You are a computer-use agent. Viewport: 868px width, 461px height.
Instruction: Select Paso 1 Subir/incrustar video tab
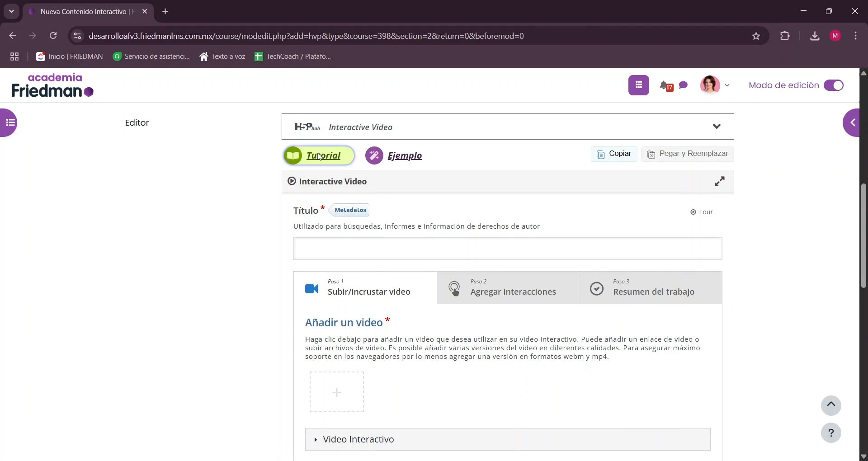coord(365,288)
